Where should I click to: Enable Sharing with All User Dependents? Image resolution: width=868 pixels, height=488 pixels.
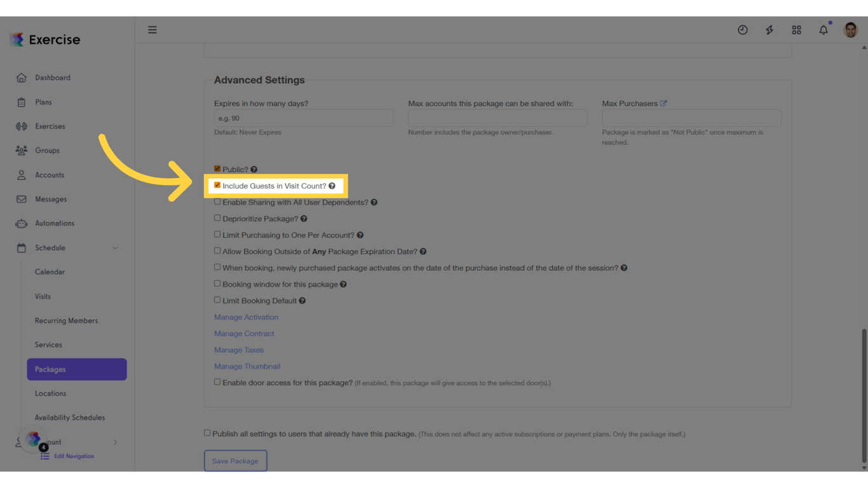(217, 201)
